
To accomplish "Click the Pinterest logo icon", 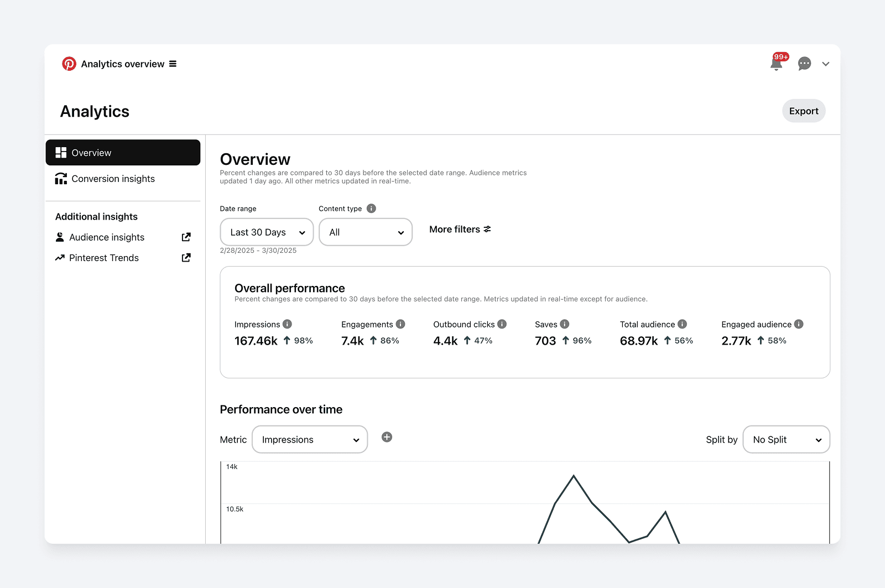I will pos(69,64).
